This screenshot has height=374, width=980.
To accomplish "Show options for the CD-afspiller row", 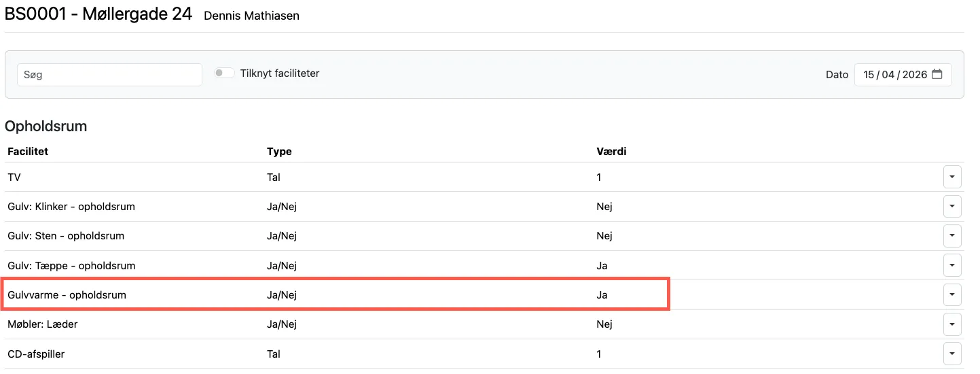I will click(952, 354).
